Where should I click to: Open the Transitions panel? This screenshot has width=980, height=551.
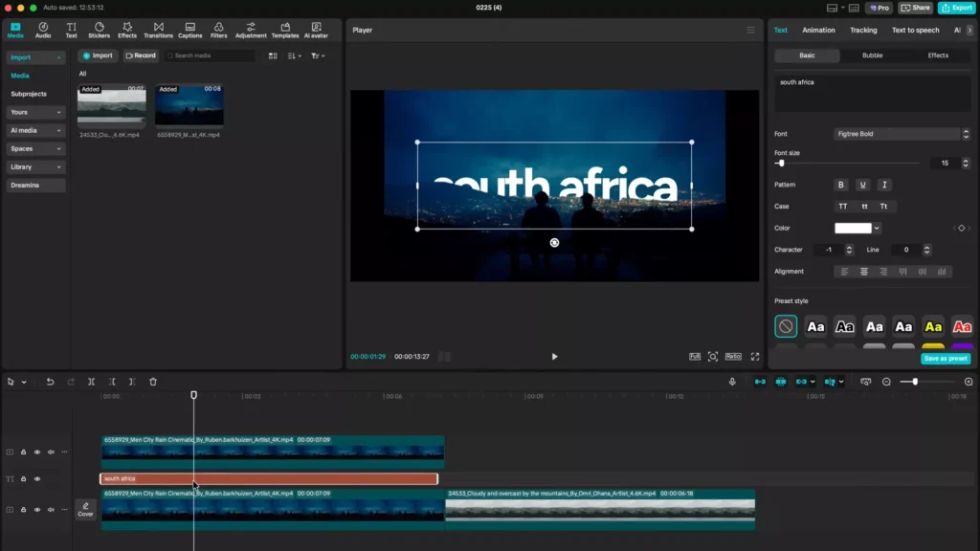click(x=158, y=30)
